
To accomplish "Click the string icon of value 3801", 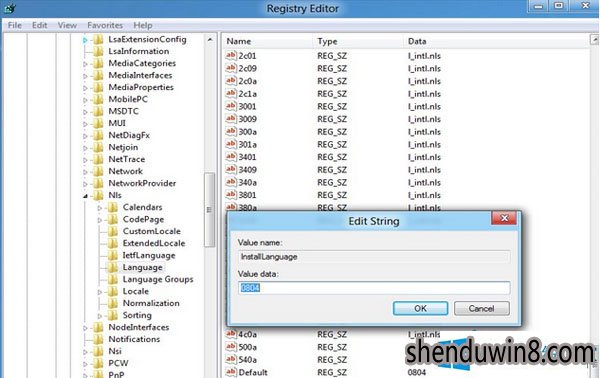I will coord(231,195).
